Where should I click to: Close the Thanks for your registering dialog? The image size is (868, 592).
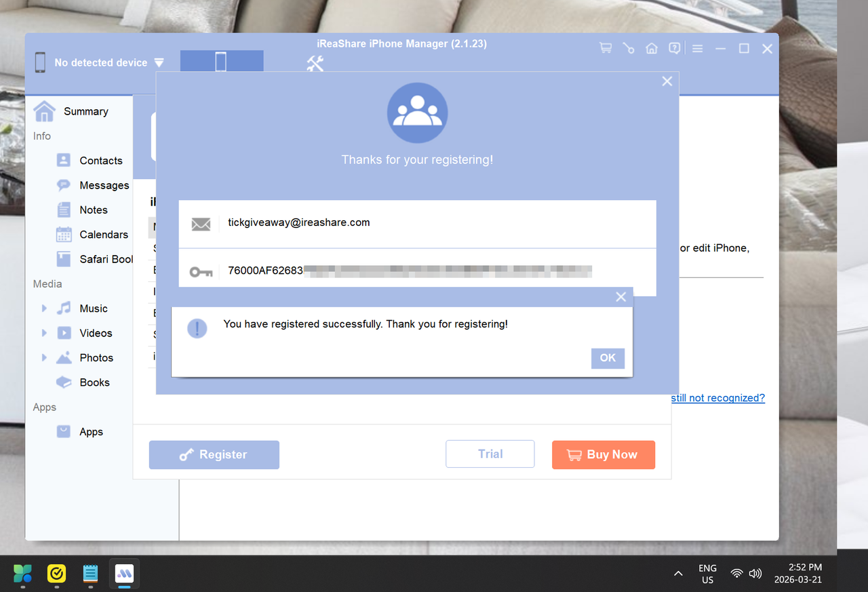tap(667, 81)
